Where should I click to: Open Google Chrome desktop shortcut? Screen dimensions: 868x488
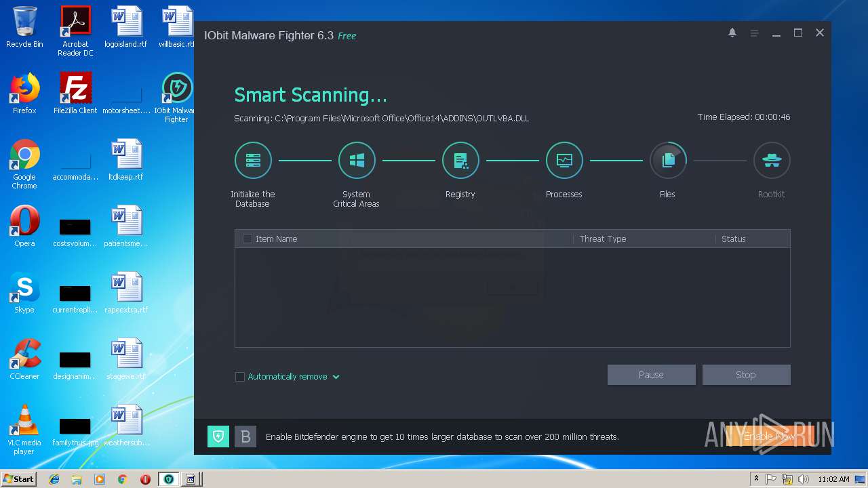click(24, 164)
